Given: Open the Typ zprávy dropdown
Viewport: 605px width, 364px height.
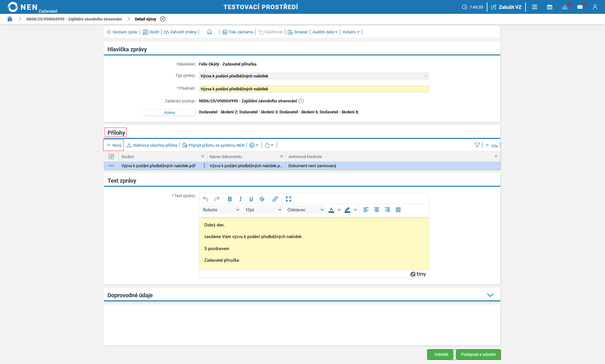Looking at the screenshot, I should point(314,76).
